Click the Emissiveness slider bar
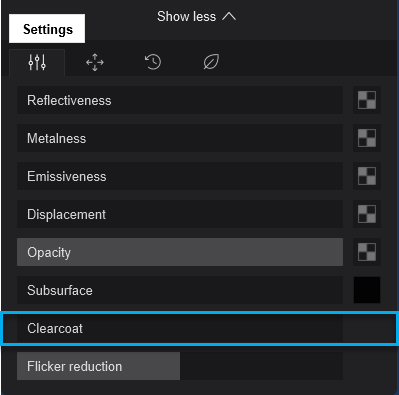Viewport: 399px width, 395px height. click(180, 176)
